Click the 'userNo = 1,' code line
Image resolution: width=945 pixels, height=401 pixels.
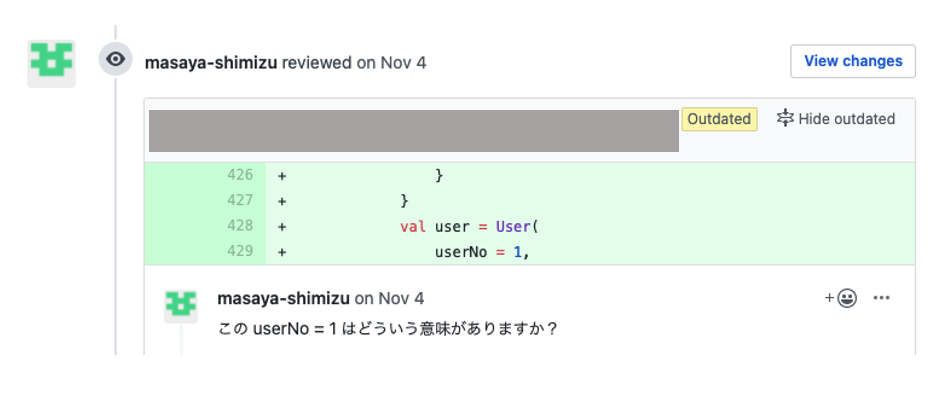pos(482,252)
